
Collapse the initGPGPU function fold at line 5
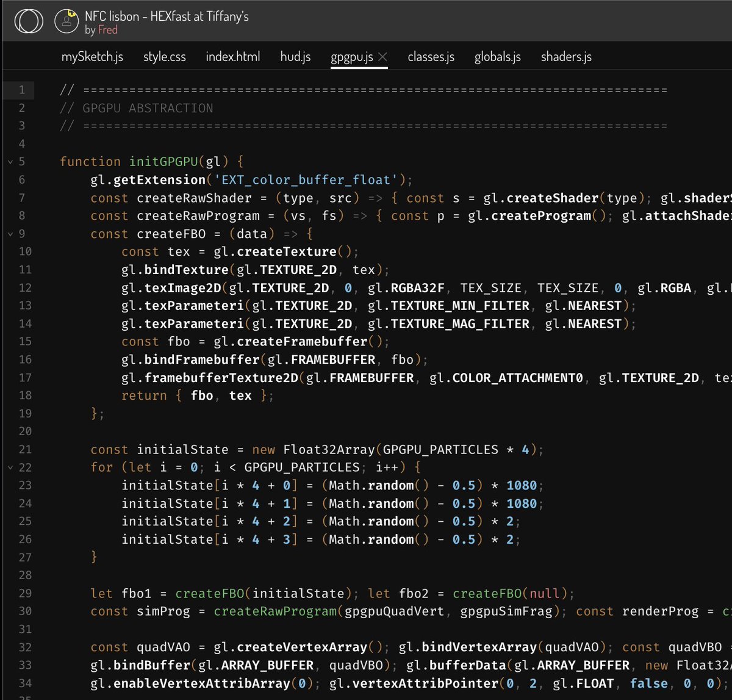pyautogui.click(x=10, y=162)
